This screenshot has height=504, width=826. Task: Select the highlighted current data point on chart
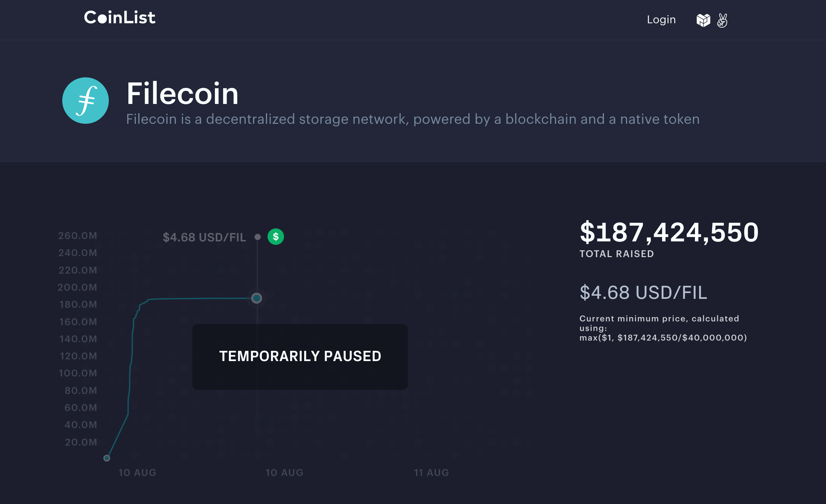click(257, 298)
